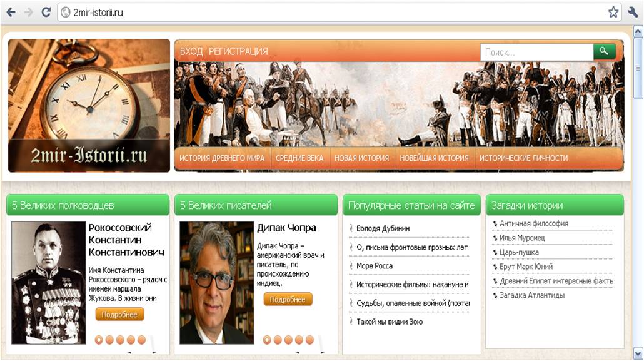Screen dimensions: 644x361
Task: Click scrollbar down arrow
Action: [x=638, y=353]
